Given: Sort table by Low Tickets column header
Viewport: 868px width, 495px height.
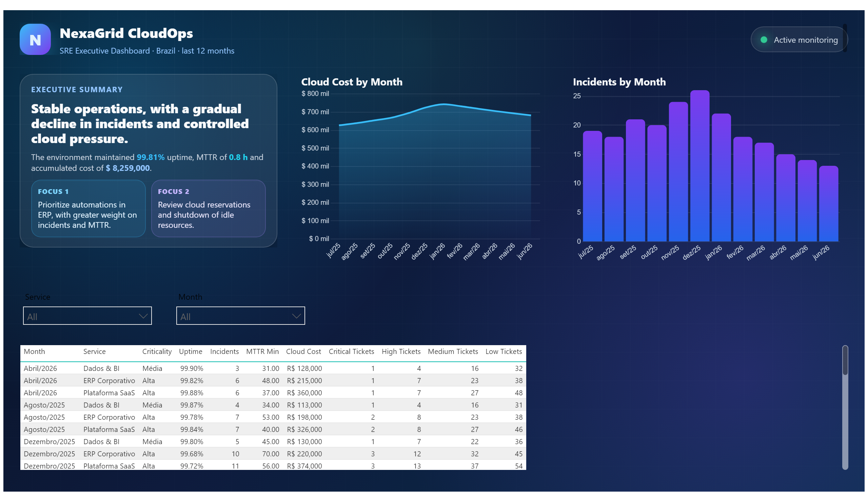Looking at the screenshot, I should click(504, 352).
